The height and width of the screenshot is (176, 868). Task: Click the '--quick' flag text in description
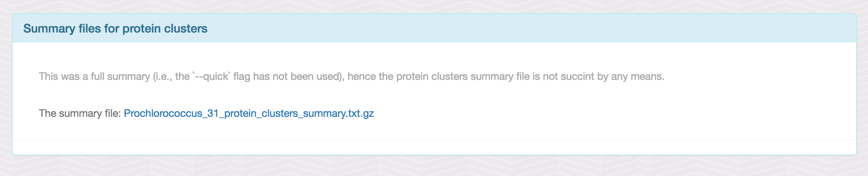tap(211, 77)
